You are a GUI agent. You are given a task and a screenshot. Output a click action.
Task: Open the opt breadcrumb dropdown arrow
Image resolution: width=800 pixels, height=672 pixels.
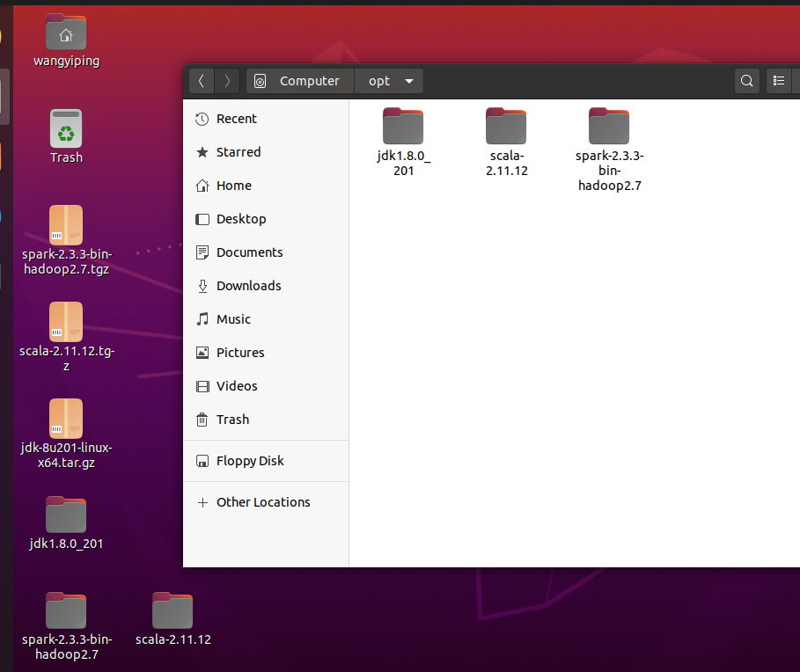pos(407,80)
